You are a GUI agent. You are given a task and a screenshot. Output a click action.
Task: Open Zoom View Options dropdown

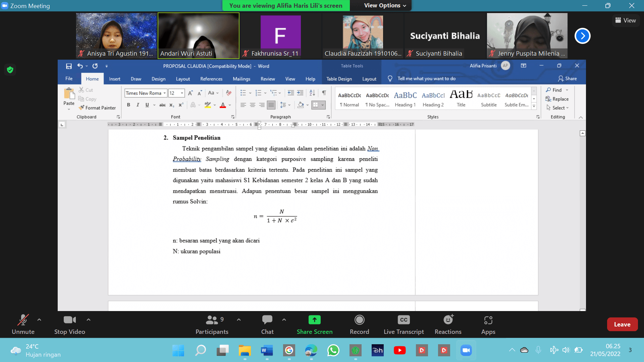385,5
